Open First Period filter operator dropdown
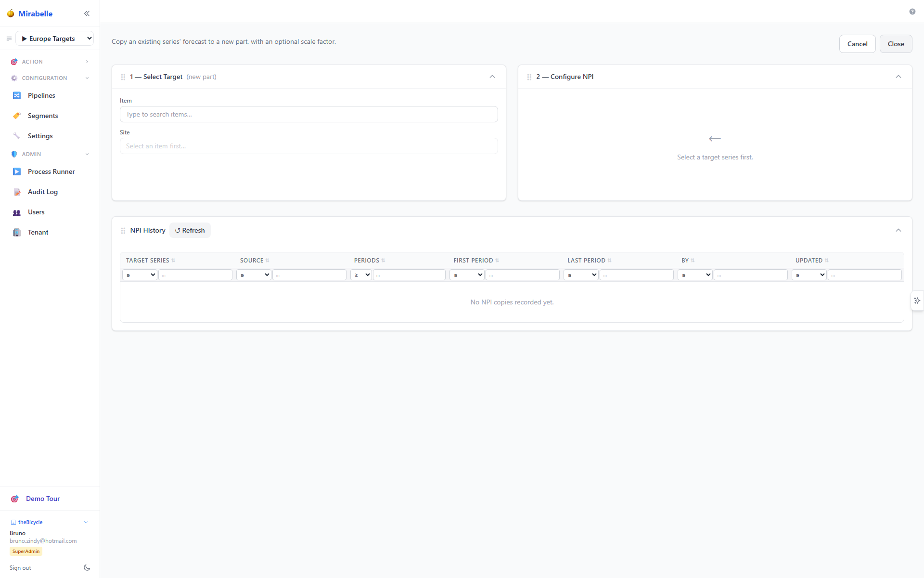Image resolution: width=924 pixels, height=578 pixels. (467, 275)
